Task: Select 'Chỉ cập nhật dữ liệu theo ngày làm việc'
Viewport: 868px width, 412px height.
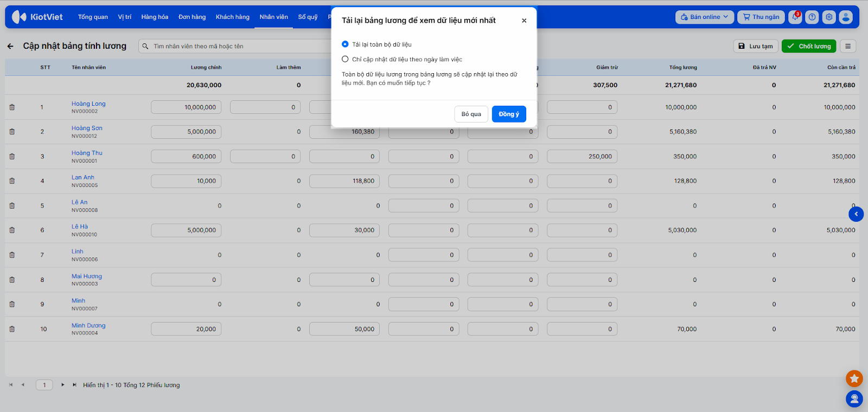Action: point(345,59)
